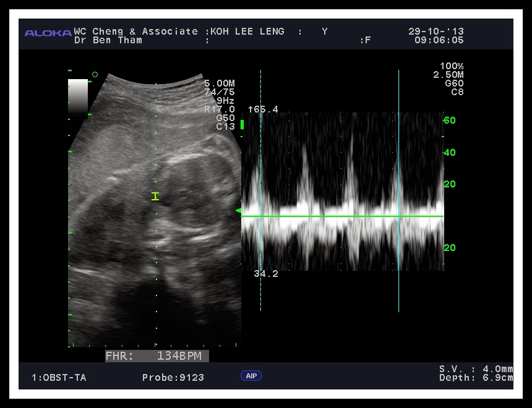Click the '↑65.4' velocity measurement
532x408 pixels.
pos(263,109)
